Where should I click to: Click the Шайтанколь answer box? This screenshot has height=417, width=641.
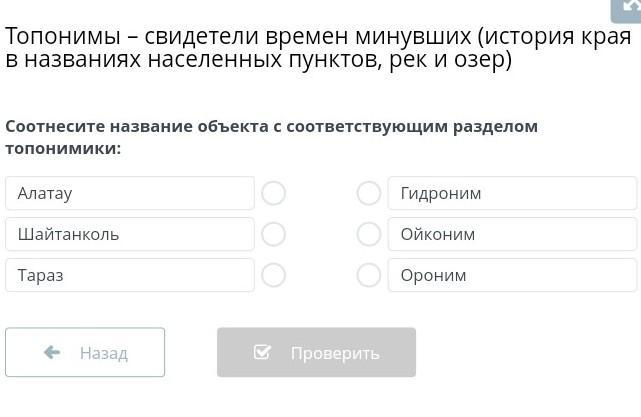point(130,234)
